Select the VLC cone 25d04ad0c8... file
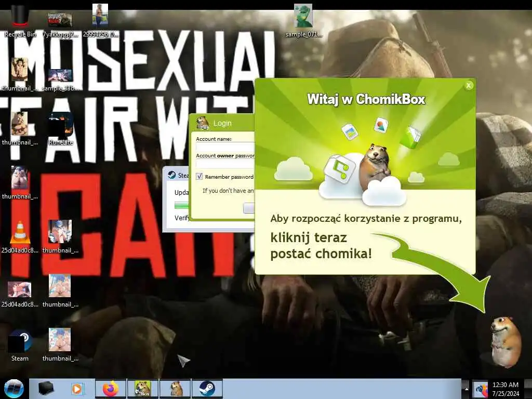The height and width of the screenshot is (399, 532). [x=20, y=237]
